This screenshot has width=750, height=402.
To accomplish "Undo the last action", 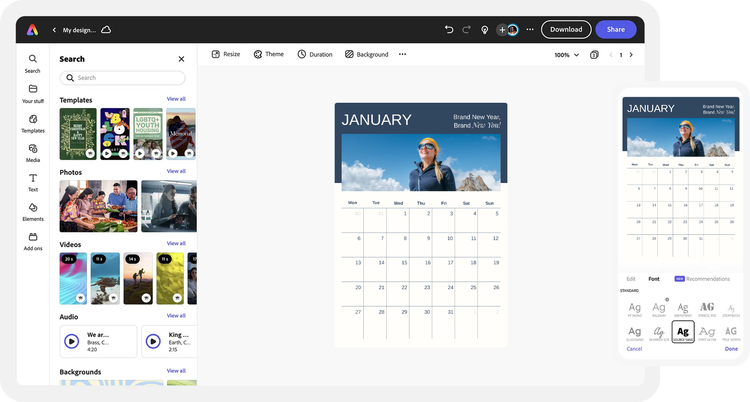I will point(449,30).
